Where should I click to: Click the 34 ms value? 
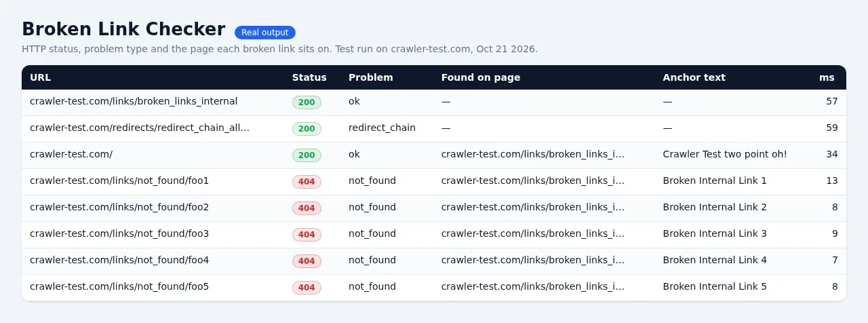point(832,154)
